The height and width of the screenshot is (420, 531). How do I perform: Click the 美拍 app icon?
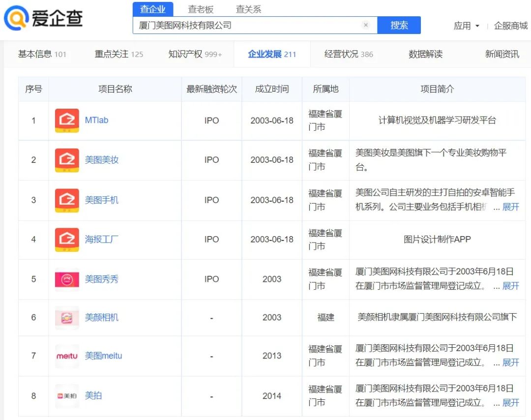(66, 395)
